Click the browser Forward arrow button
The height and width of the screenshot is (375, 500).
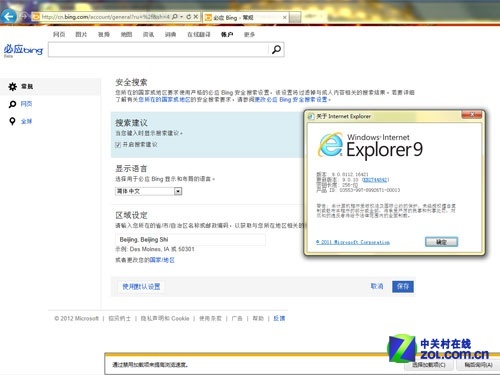tap(24, 16)
